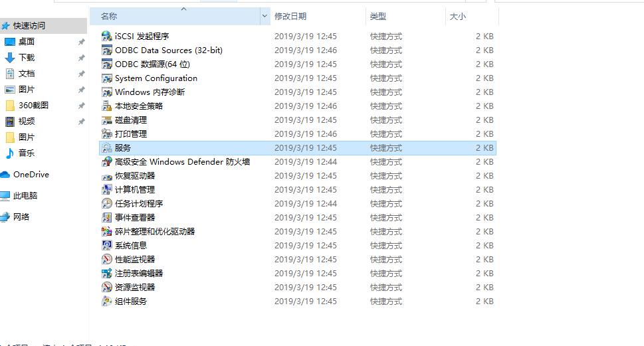644x346 pixels.
Task: Click the pin icon beside 视频
Action: [x=81, y=122]
